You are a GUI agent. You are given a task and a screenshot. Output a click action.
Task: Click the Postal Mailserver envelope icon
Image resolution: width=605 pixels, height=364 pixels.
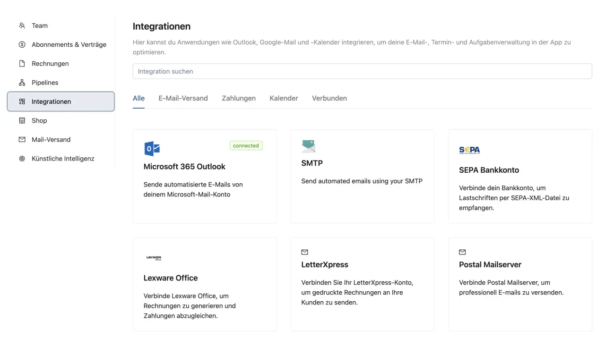click(462, 252)
